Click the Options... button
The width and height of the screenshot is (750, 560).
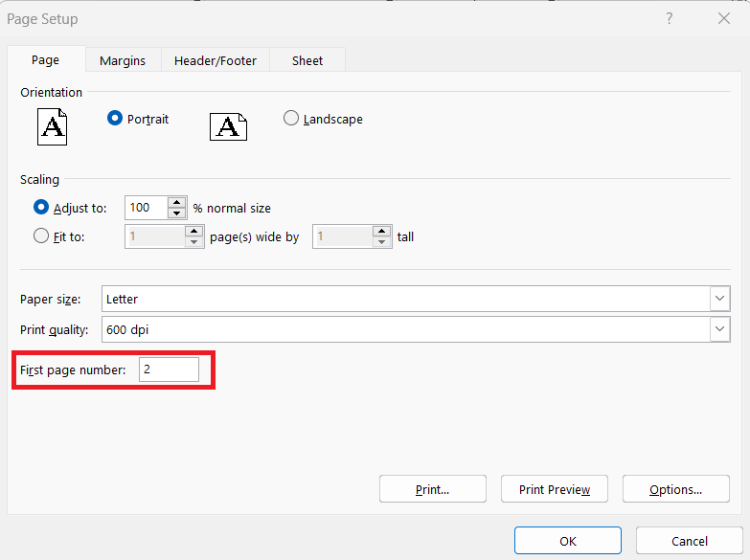[x=676, y=489]
